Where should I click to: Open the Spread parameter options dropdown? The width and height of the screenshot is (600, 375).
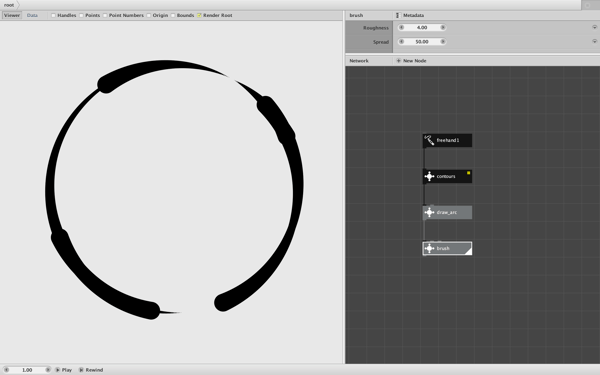tap(594, 41)
